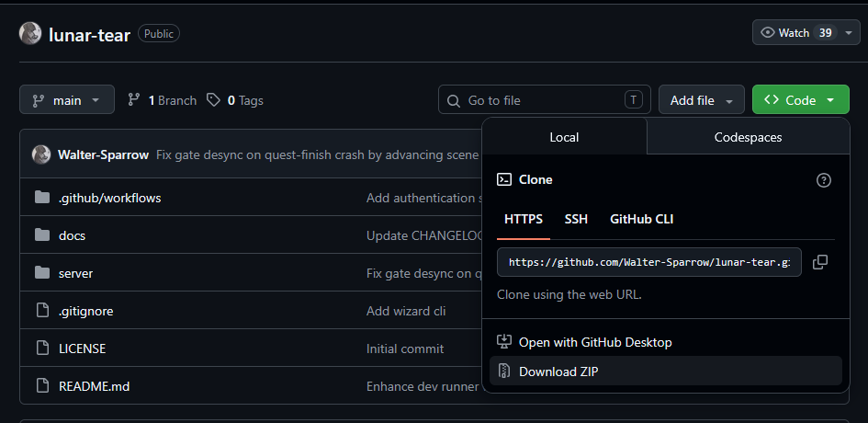Open the docs folder
This screenshot has width=868, height=423.
(x=72, y=235)
